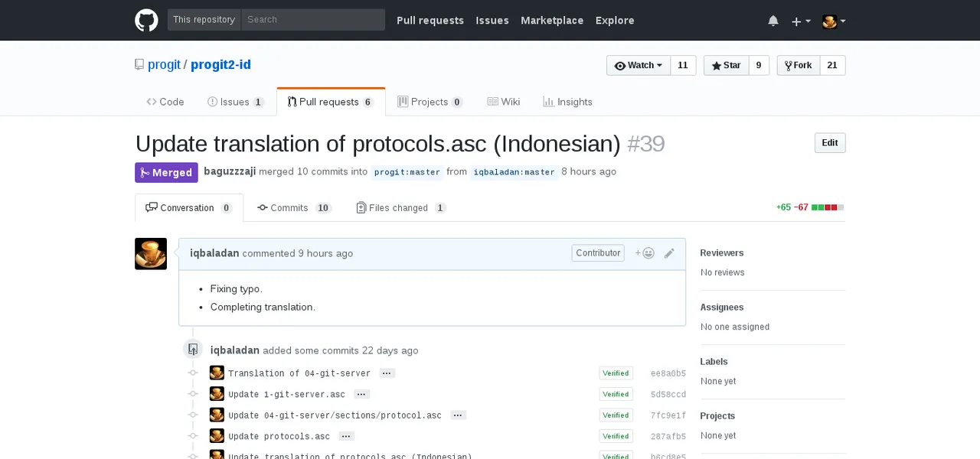The width and height of the screenshot is (980, 459).
Task: Expand ellipsis after Translation of 04-git-server
Action: (x=387, y=373)
